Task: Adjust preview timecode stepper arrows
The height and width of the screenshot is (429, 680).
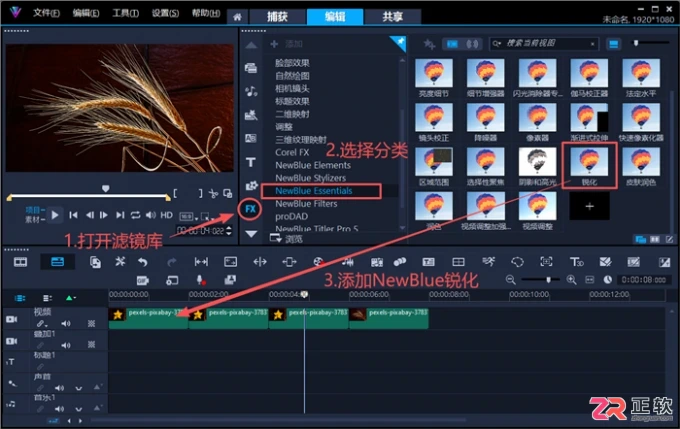Action: coord(229,230)
